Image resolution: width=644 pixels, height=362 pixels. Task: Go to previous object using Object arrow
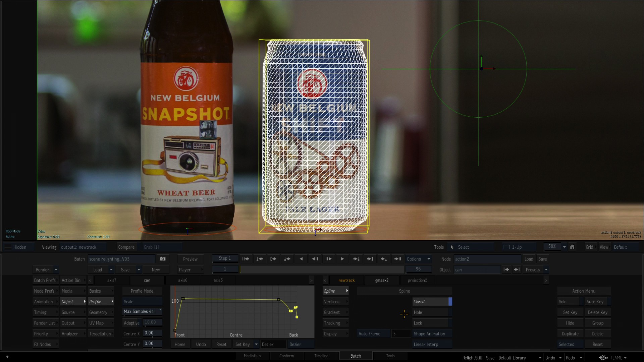[506, 269]
